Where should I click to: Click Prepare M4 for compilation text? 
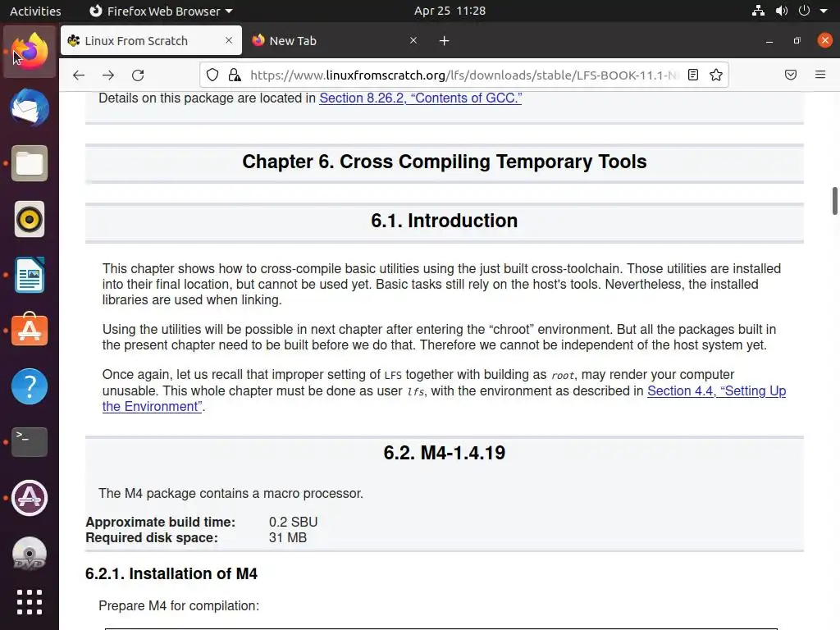click(x=179, y=606)
